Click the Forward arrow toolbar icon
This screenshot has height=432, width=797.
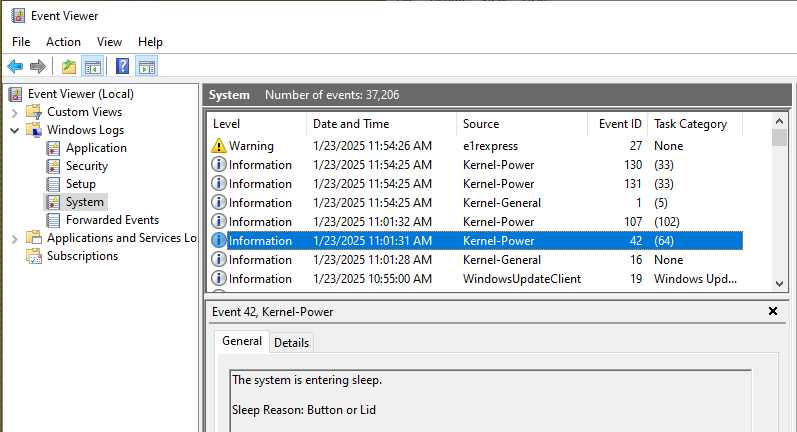38,67
